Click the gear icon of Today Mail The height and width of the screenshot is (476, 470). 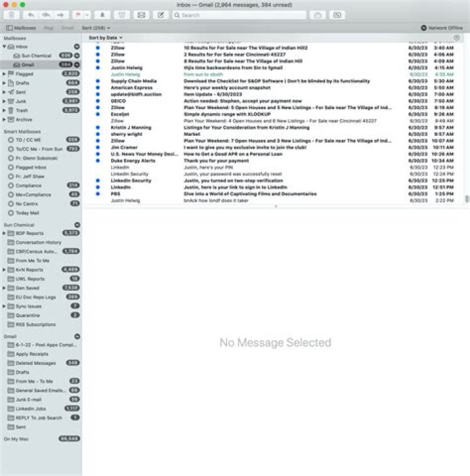pyautogui.click(x=10, y=213)
